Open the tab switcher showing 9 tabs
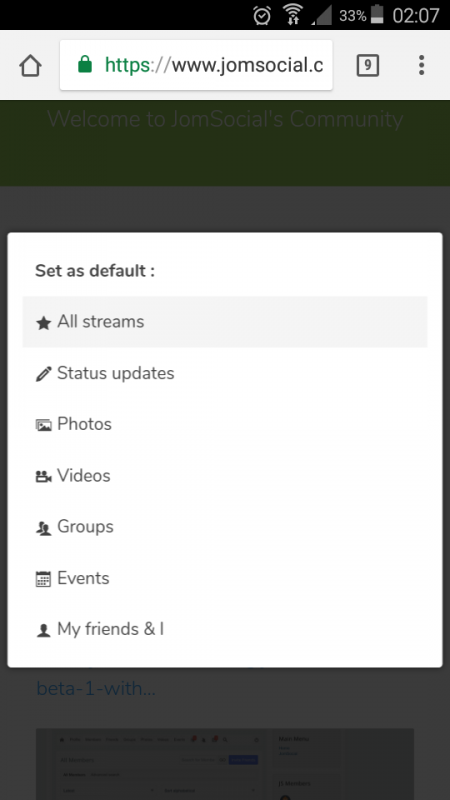This screenshot has height=800, width=450. tap(367, 65)
